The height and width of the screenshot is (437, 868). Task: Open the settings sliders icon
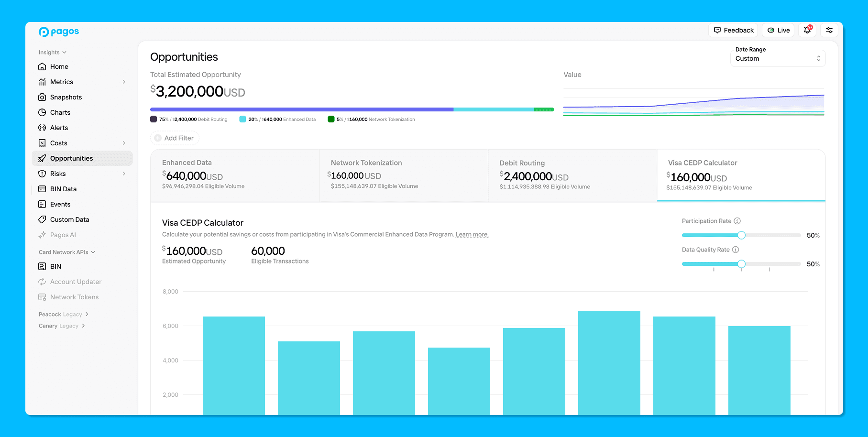(x=829, y=30)
